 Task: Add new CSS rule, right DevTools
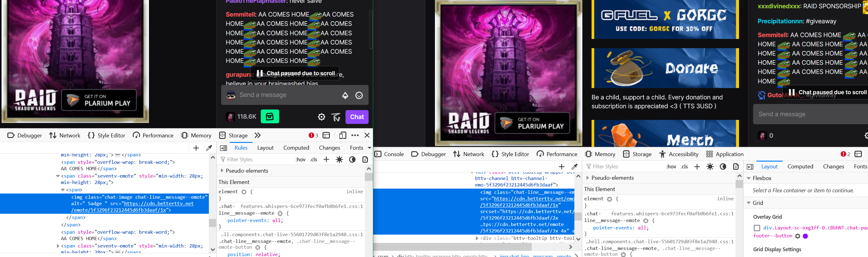pos(697,167)
